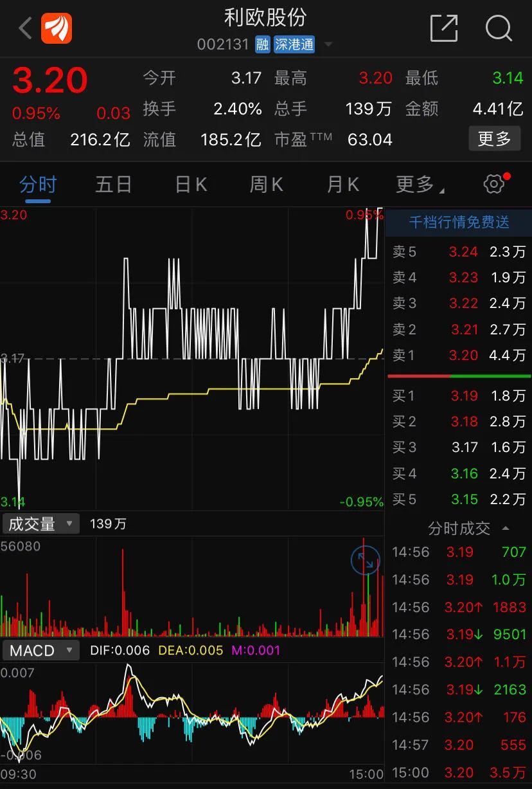Tap the volume bar chart
The height and width of the screenshot is (789, 532).
192,587
